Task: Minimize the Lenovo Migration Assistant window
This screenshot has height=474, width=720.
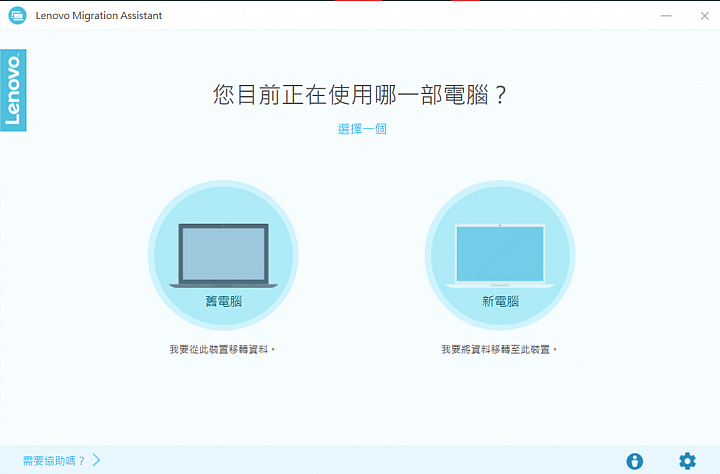Action: point(666,16)
